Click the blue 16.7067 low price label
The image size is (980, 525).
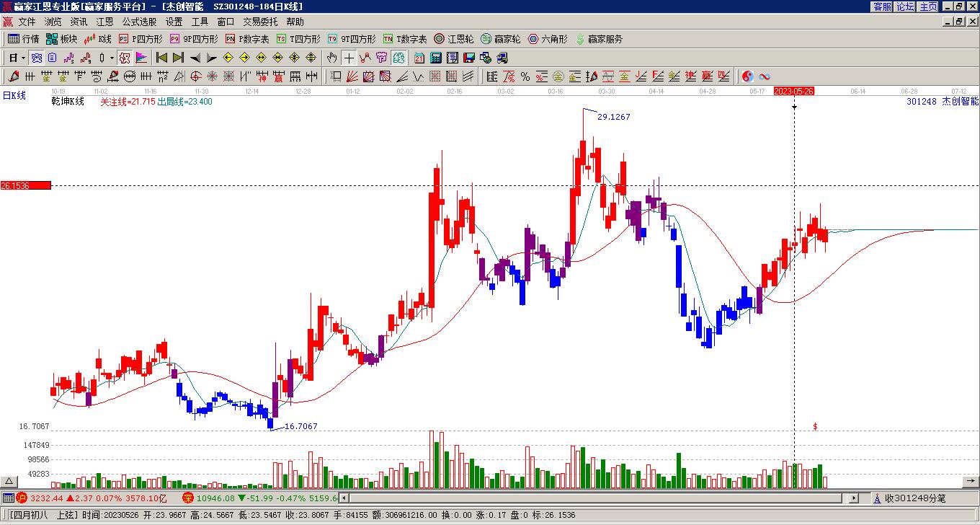click(x=301, y=426)
